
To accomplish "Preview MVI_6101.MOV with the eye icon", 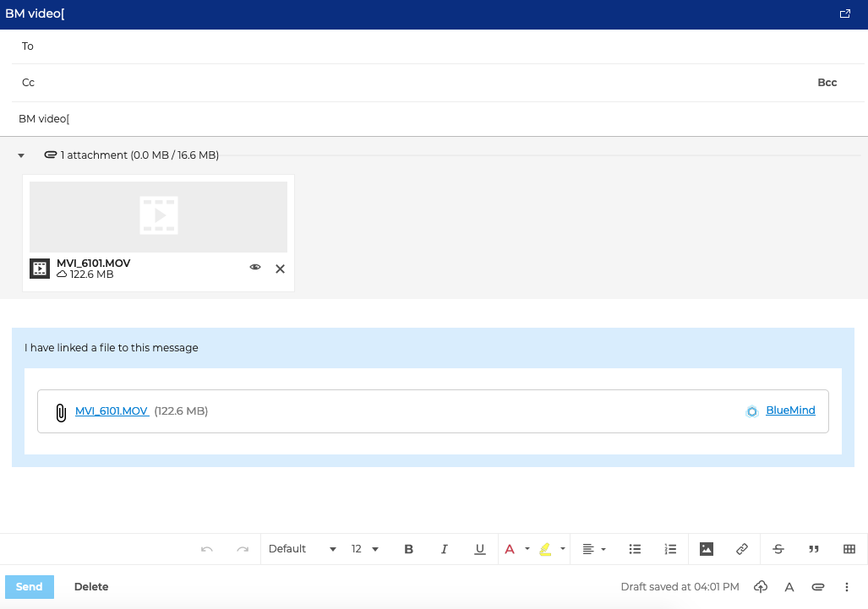I will [255, 267].
